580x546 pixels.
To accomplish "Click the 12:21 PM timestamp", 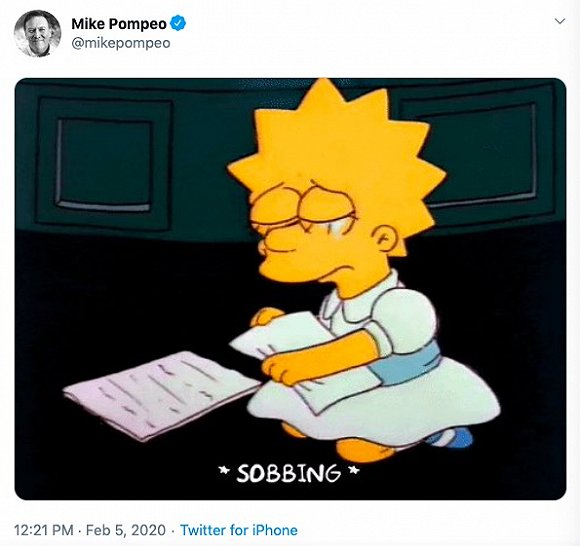I will pos(44,530).
